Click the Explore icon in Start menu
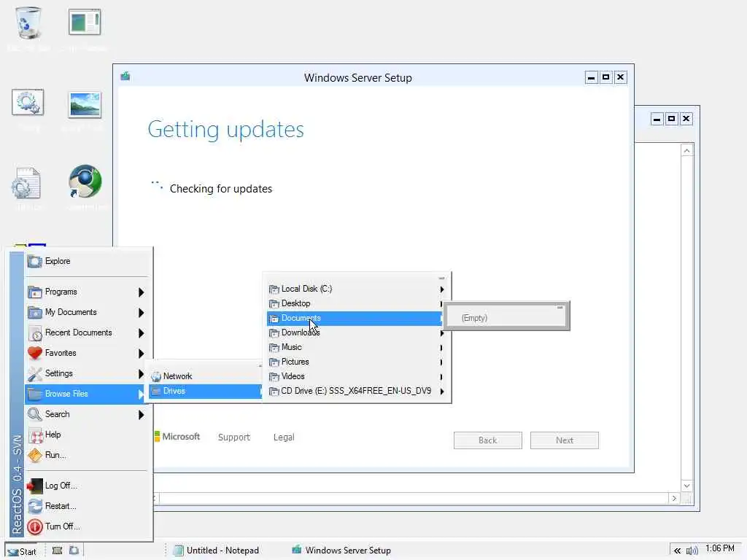Viewport: 747px width, 560px height. click(x=35, y=261)
